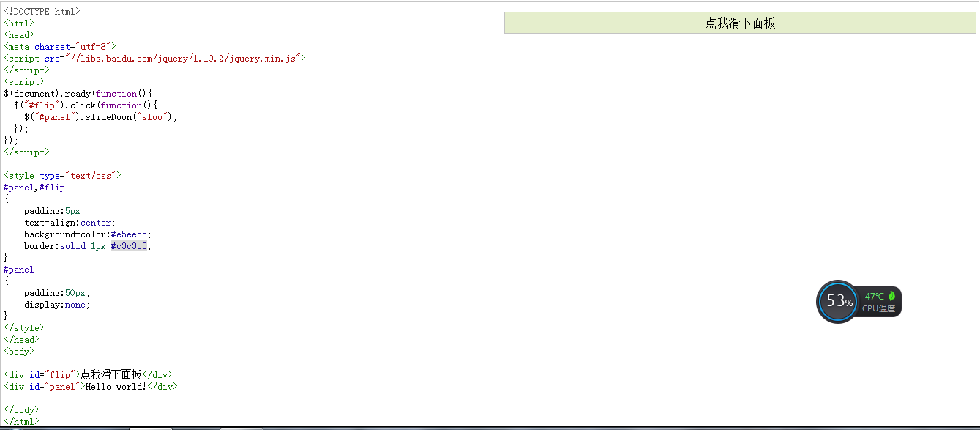Click the closing </body> tag line
This screenshot has height=430, width=980.
[21, 410]
